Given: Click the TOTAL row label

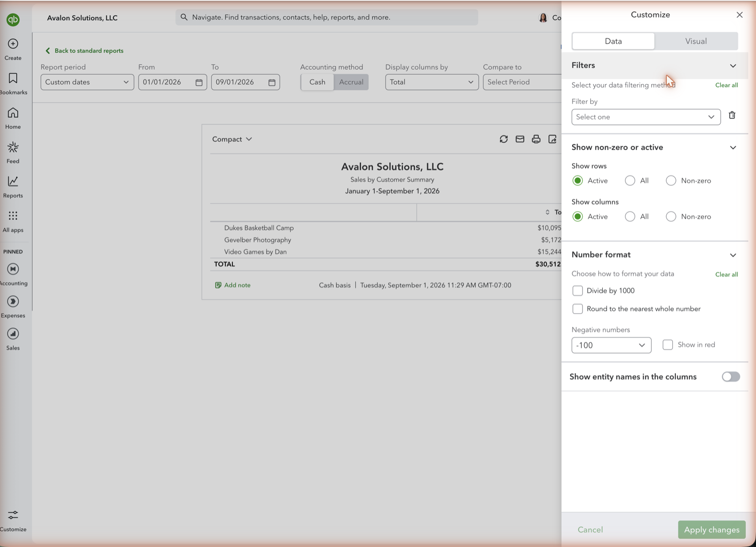Looking at the screenshot, I should (x=224, y=264).
